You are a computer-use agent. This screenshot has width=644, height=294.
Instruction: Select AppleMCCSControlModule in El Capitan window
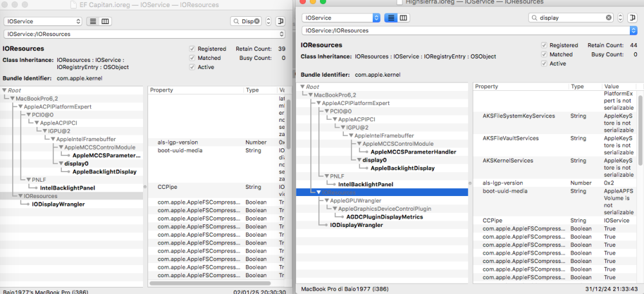(x=100, y=147)
